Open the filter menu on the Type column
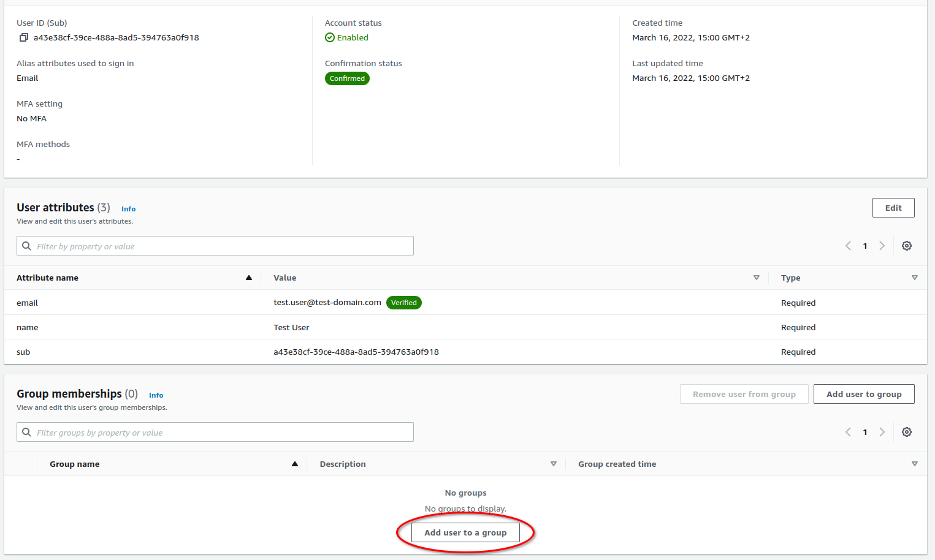The width and height of the screenshot is (935, 560). (915, 278)
